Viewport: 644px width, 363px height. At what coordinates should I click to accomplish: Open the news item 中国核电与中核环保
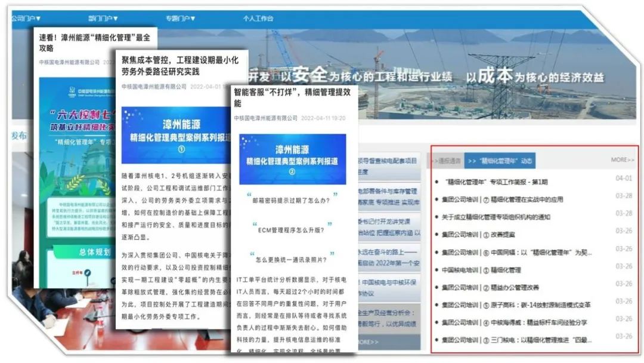[x=389, y=288]
